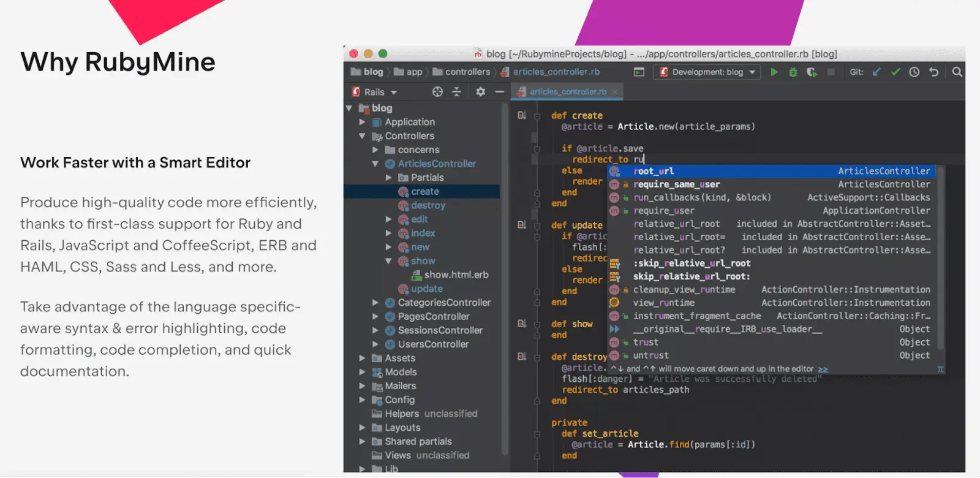
Task: Expand the Application node
Action: tap(362, 122)
